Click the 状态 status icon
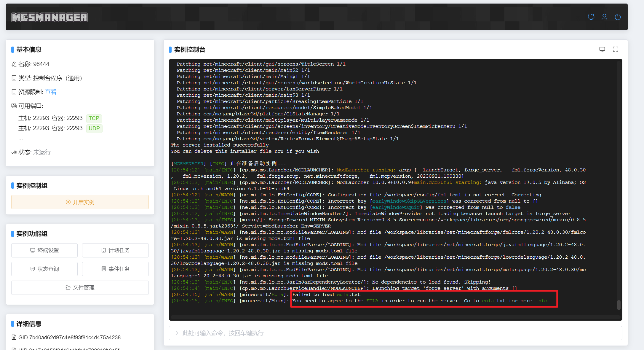Image resolution: width=644 pixels, height=350 pixels. (14, 152)
